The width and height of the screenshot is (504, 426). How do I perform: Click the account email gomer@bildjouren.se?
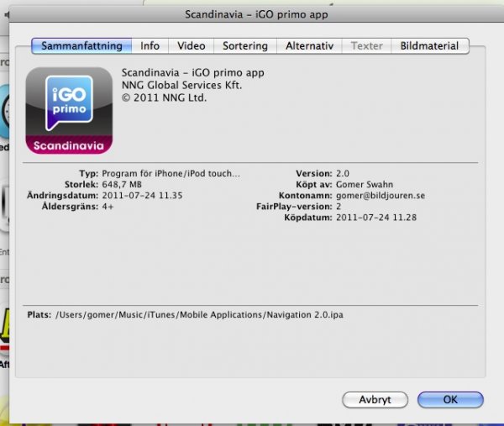[x=381, y=195]
